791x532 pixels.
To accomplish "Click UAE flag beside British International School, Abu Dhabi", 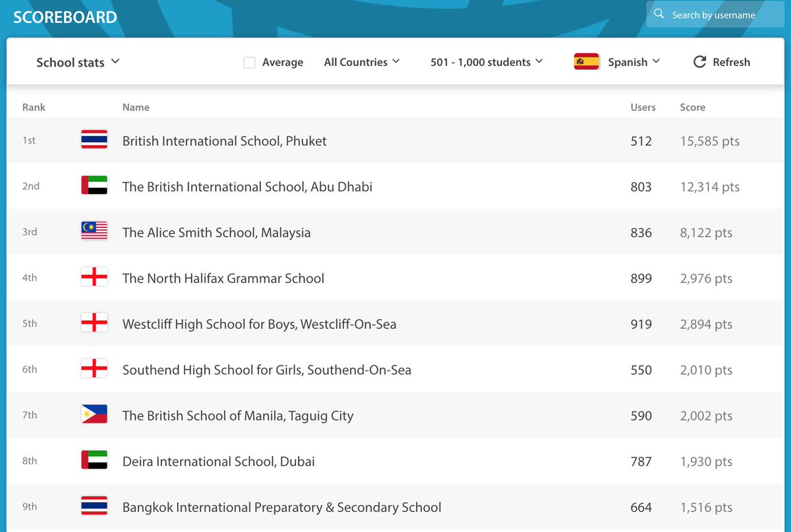I will point(94,185).
